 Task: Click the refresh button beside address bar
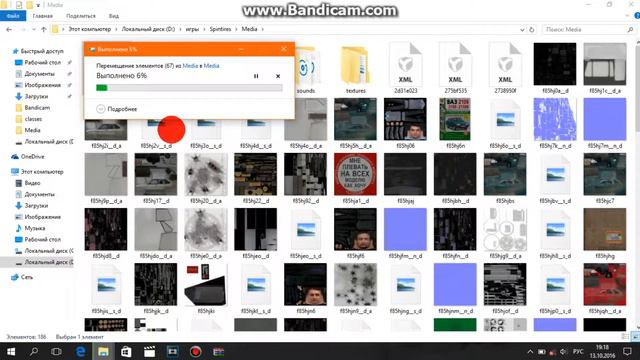click(x=531, y=29)
